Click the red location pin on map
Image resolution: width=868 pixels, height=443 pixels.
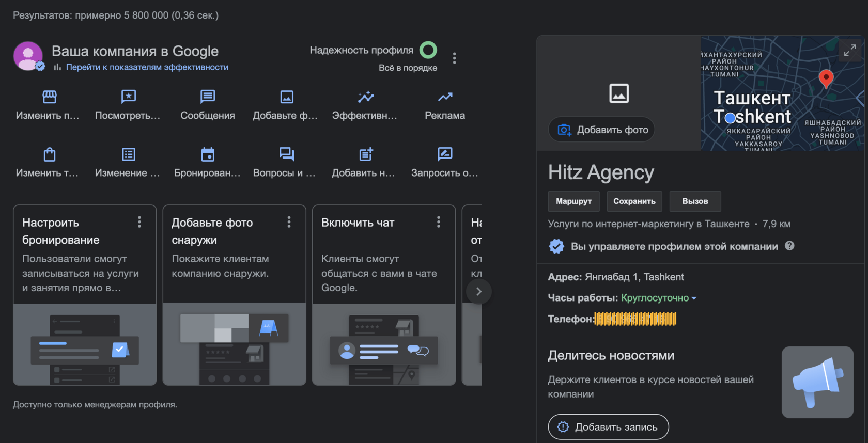826,78
